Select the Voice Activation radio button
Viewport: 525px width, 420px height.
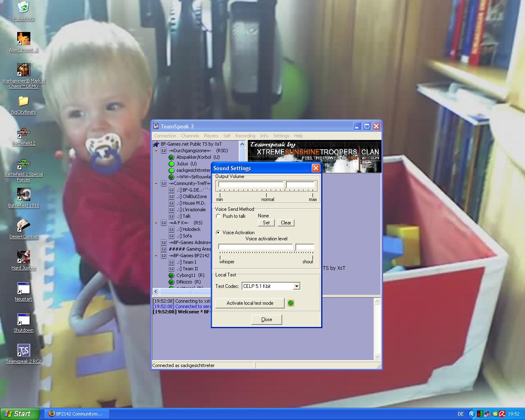pos(218,233)
